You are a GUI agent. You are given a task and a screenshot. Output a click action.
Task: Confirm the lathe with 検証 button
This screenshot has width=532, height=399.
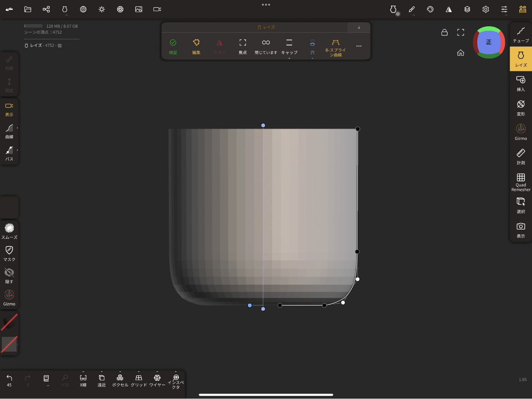click(x=173, y=46)
